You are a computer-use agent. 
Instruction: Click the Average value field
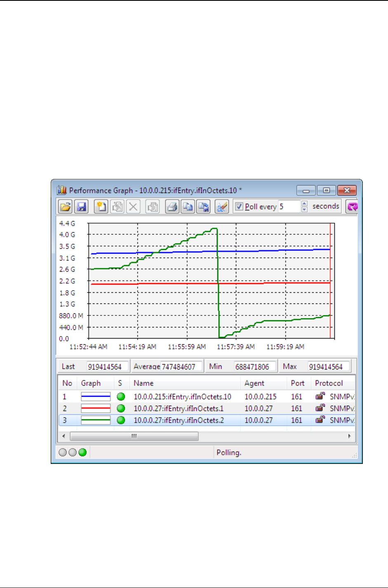coord(181,367)
